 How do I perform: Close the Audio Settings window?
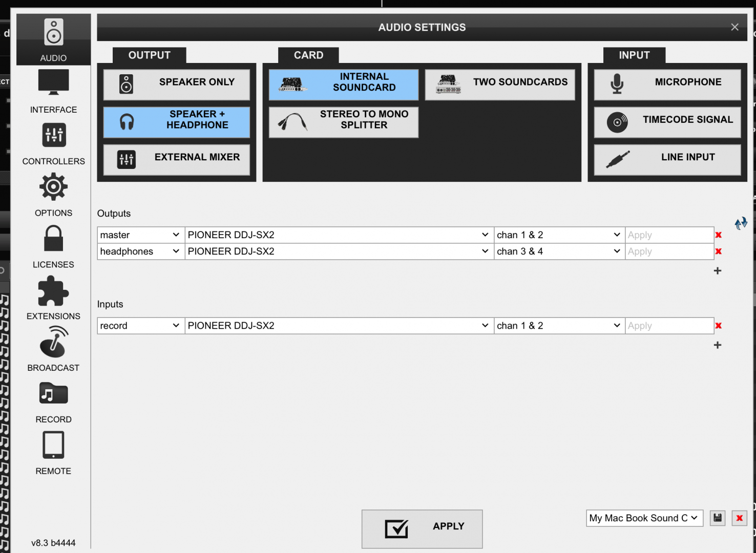(x=734, y=27)
